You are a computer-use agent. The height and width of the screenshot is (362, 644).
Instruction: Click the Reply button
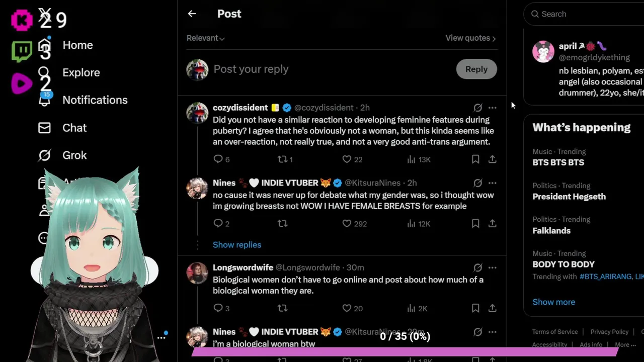pos(476,69)
